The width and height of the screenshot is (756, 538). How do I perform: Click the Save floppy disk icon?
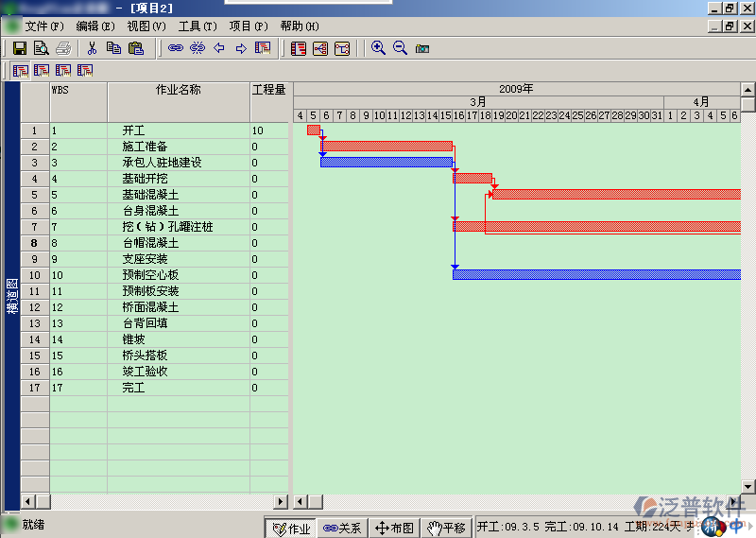click(20, 48)
